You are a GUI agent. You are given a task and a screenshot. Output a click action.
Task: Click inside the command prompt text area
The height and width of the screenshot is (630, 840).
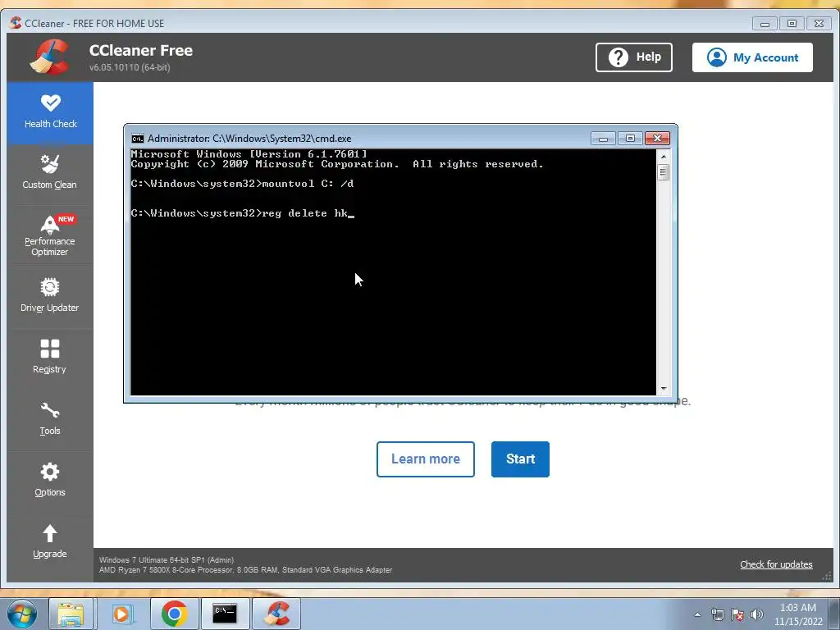pos(393,272)
